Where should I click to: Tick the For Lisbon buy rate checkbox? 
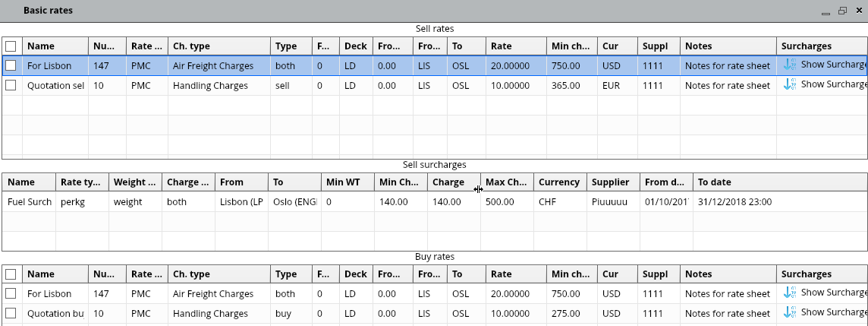[11, 293]
